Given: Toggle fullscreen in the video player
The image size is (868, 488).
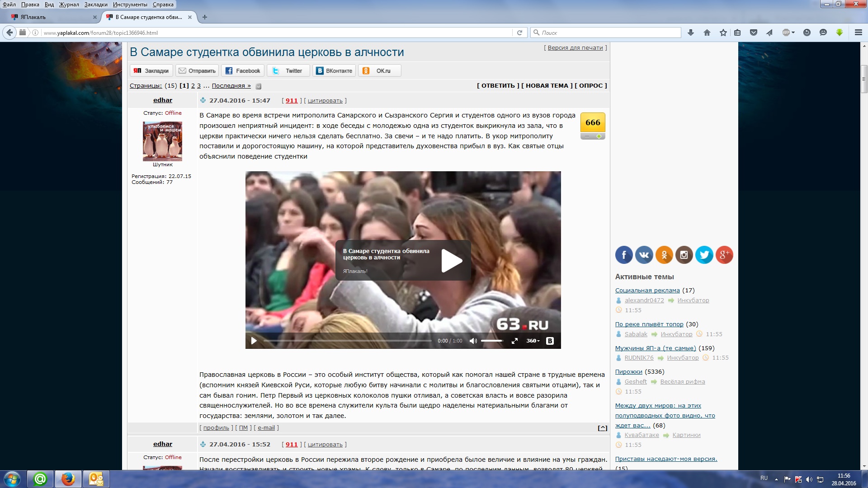Looking at the screenshot, I should 514,341.
